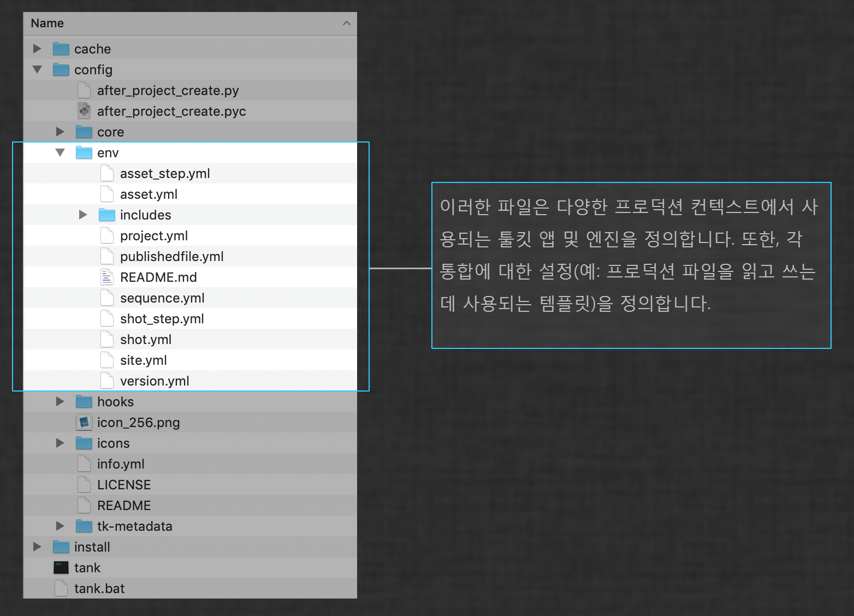Select the README.md file name
Viewport: 854px width, 616px height.
[x=158, y=277]
